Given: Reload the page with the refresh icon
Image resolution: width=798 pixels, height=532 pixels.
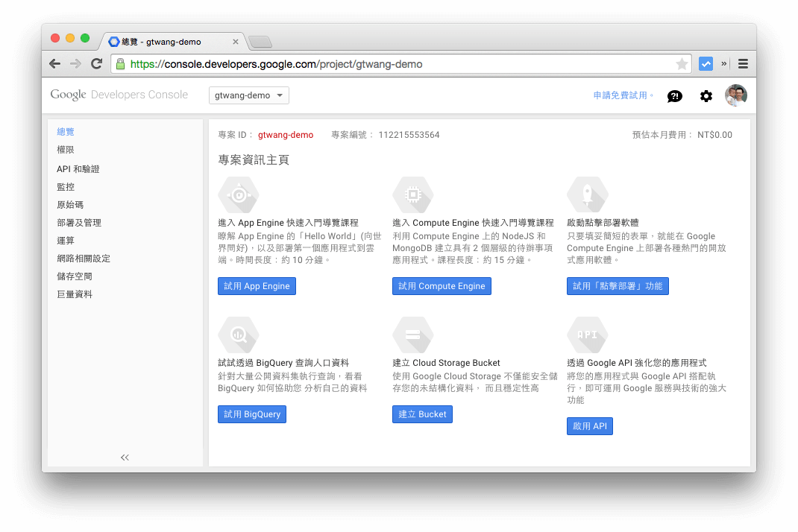Looking at the screenshot, I should [x=96, y=63].
